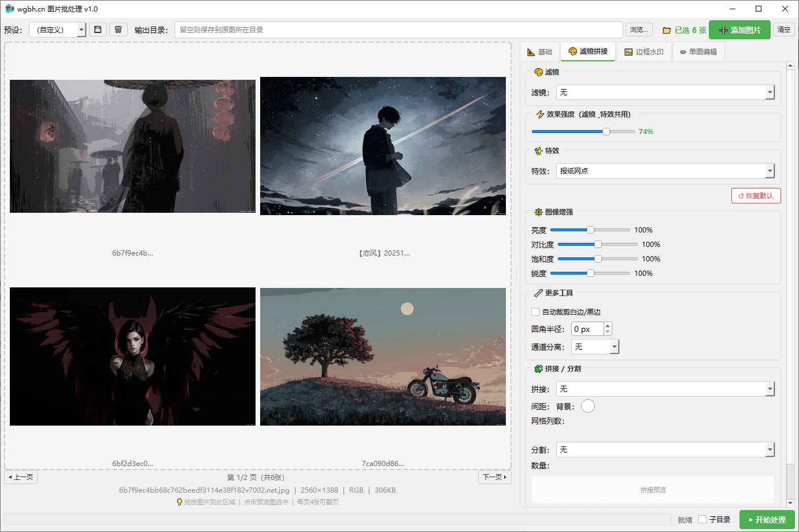Click the wgbh.cn app icon in title bar
Image resolution: width=799 pixels, height=532 pixels.
click(x=9, y=9)
